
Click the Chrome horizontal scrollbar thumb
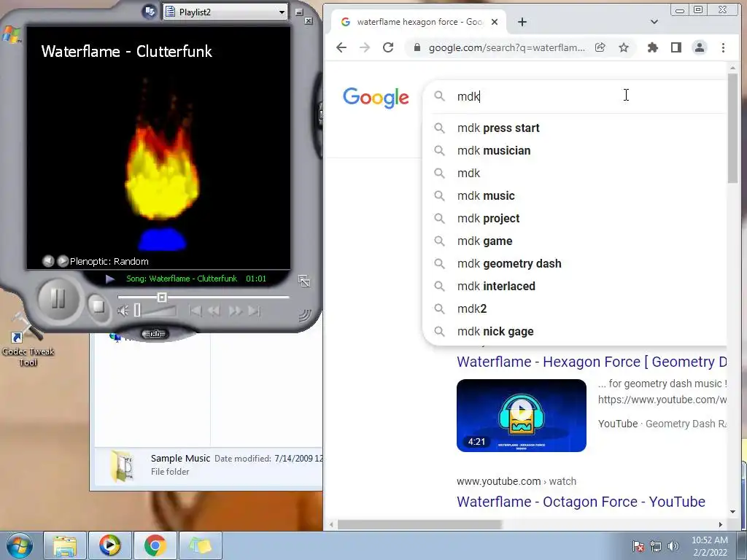click(x=419, y=525)
